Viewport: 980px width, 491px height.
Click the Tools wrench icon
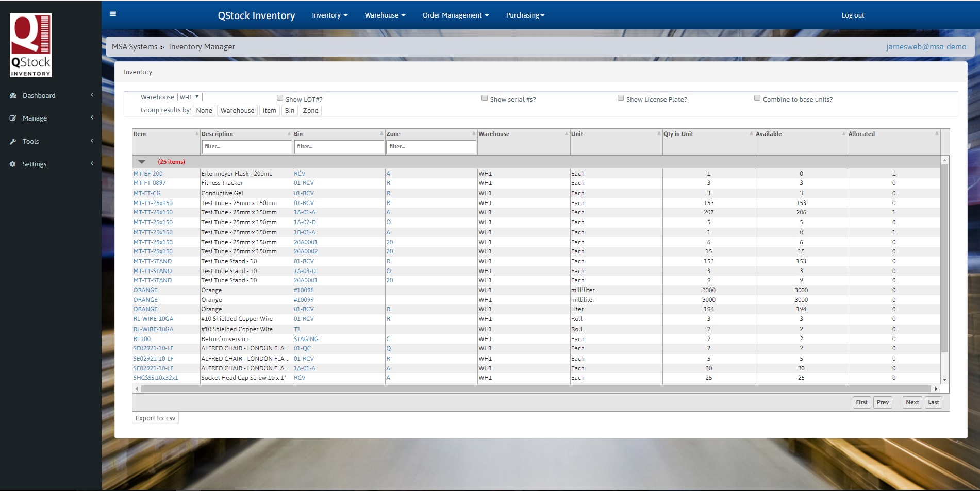13,142
